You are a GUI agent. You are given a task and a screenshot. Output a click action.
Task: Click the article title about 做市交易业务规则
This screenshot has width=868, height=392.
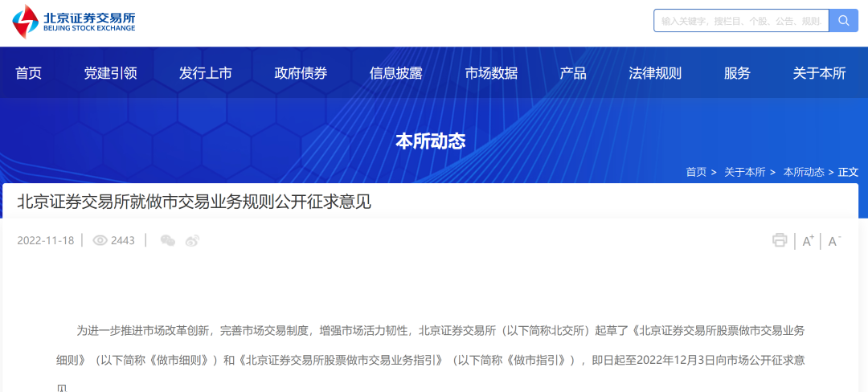(x=194, y=202)
